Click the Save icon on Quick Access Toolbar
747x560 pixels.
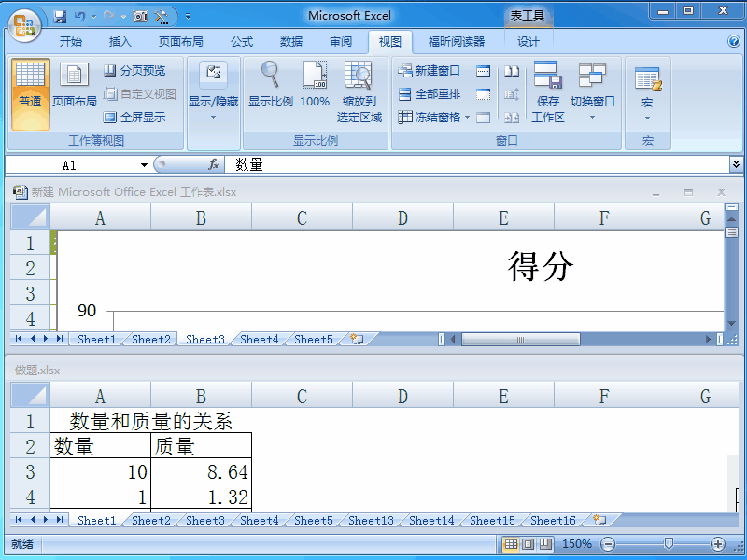point(58,17)
